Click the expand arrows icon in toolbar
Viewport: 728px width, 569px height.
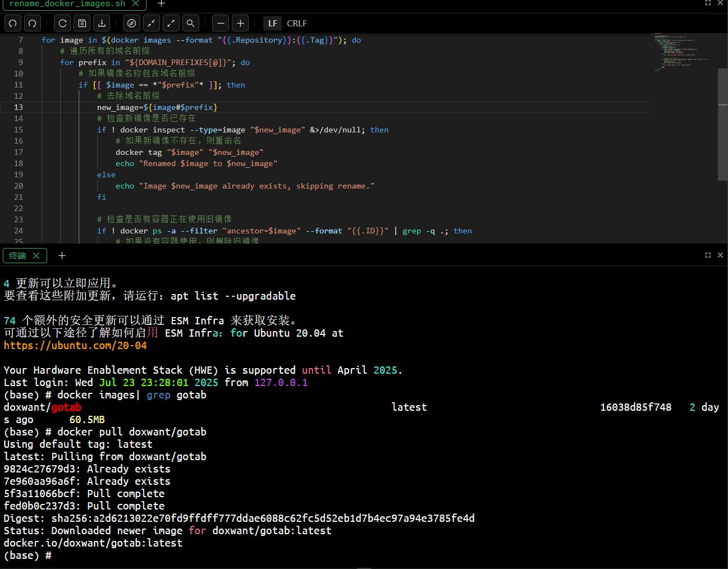point(171,24)
